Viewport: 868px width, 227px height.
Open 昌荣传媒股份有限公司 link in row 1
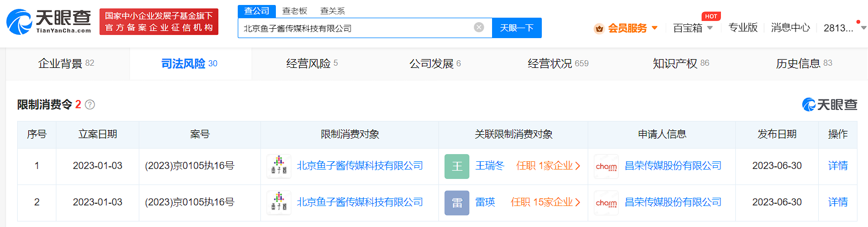(673, 166)
